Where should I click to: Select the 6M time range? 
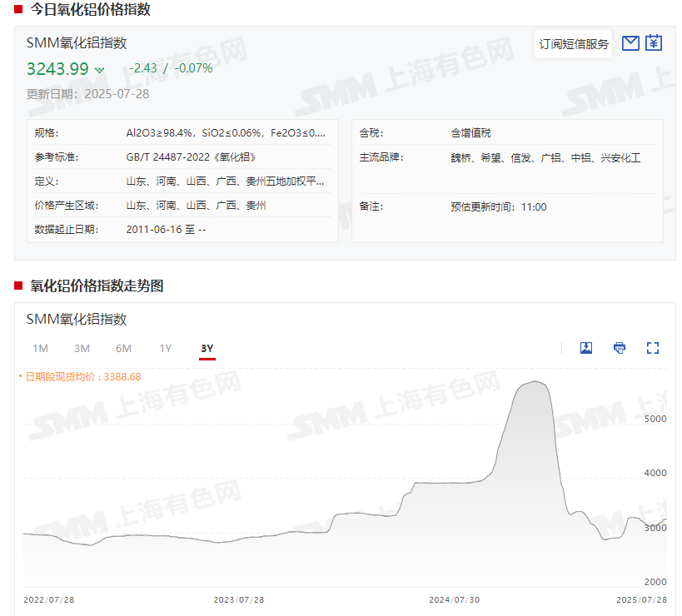(123, 348)
